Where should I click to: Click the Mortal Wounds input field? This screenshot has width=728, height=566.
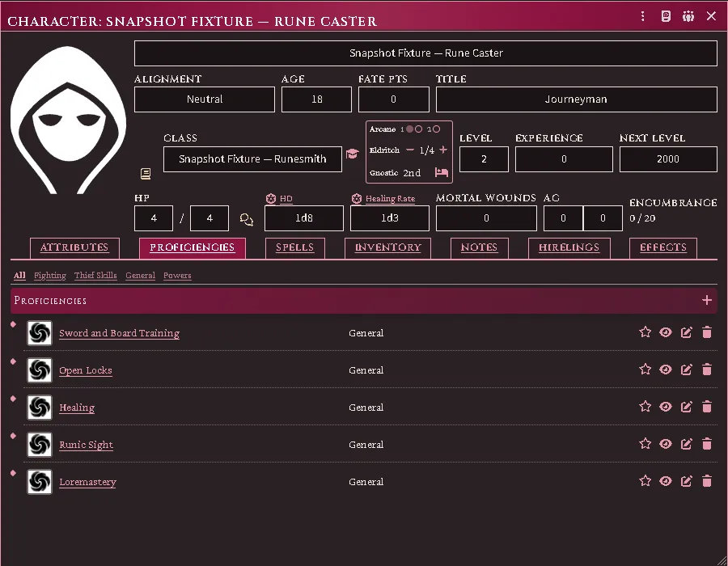pos(486,218)
